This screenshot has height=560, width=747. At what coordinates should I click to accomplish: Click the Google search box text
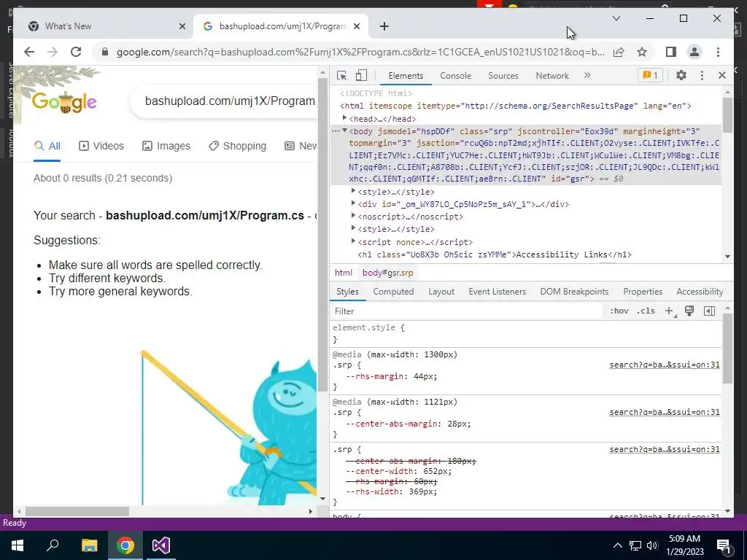(230, 101)
